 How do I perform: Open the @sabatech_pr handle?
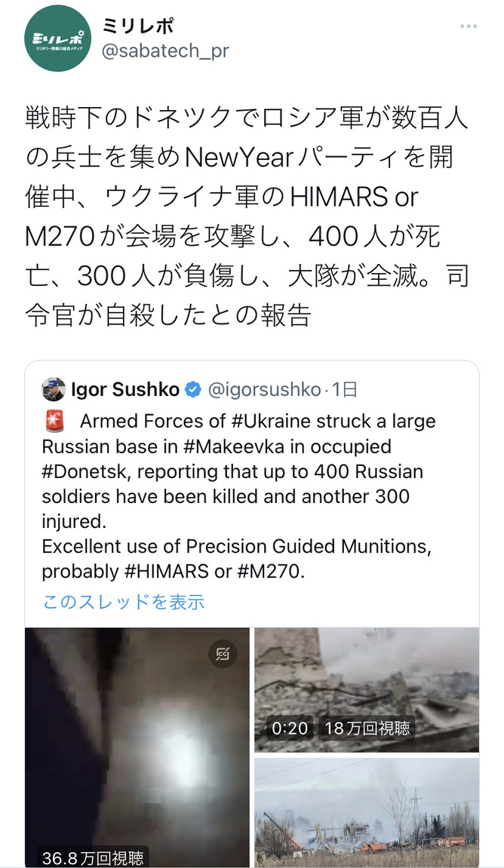(164, 51)
